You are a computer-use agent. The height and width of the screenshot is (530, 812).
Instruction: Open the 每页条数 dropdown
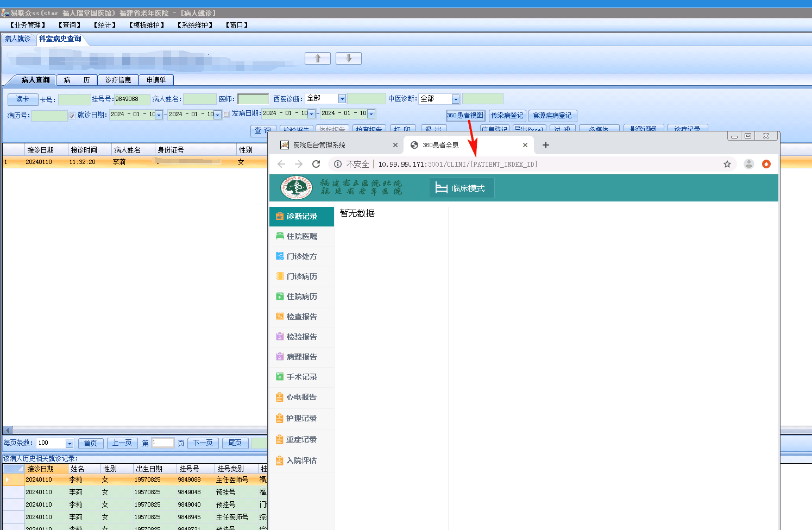(70, 443)
